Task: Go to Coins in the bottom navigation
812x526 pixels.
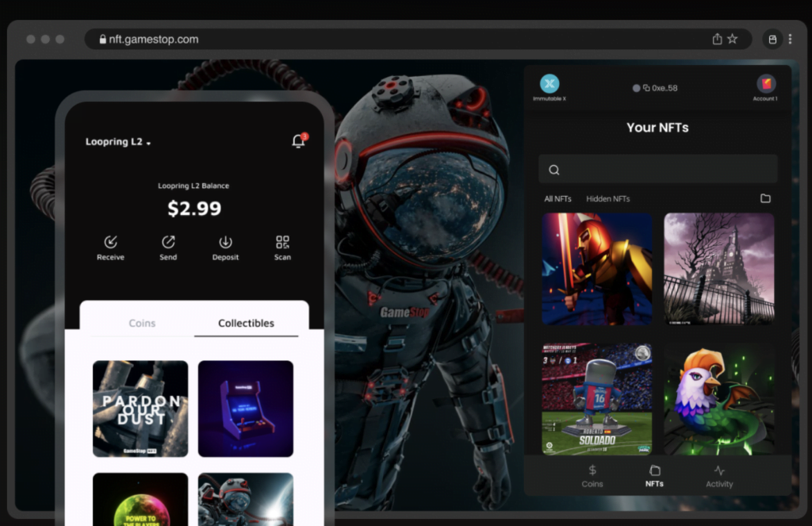Action: coord(592,476)
